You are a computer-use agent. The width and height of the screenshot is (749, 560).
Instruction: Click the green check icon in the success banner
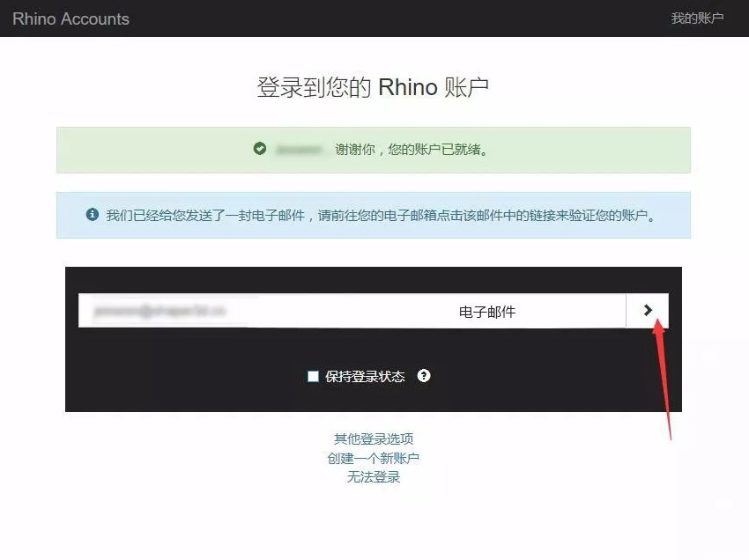tap(259, 149)
